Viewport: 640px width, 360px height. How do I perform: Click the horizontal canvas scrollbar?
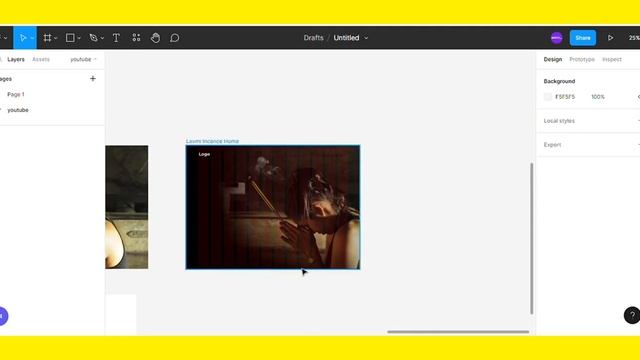point(458,332)
